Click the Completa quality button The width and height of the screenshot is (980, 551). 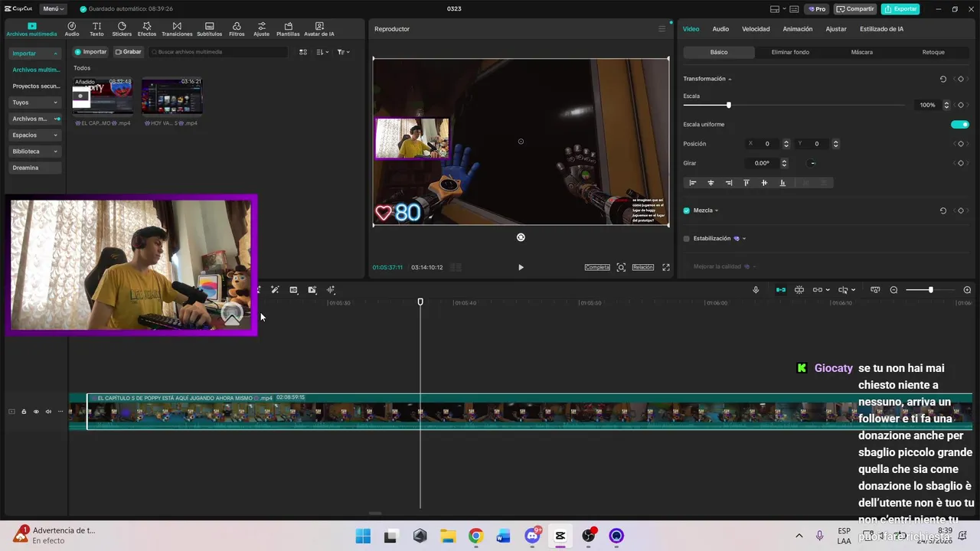point(597,267)
